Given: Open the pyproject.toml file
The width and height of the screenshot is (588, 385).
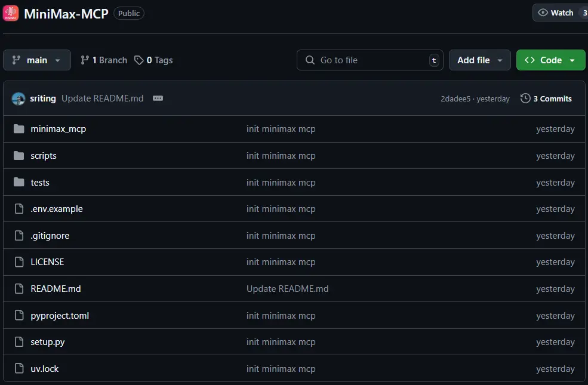Looking at the screenshot, I should 60,316.
